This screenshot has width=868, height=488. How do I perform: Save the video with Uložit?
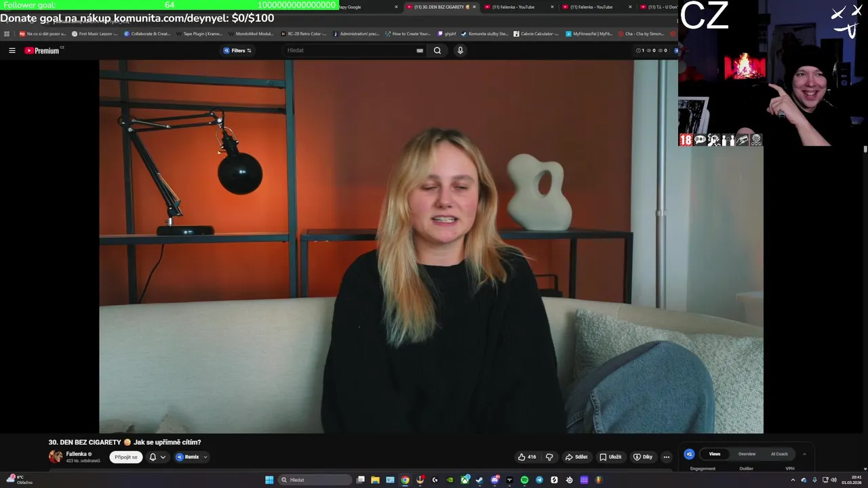click(610, 457)
